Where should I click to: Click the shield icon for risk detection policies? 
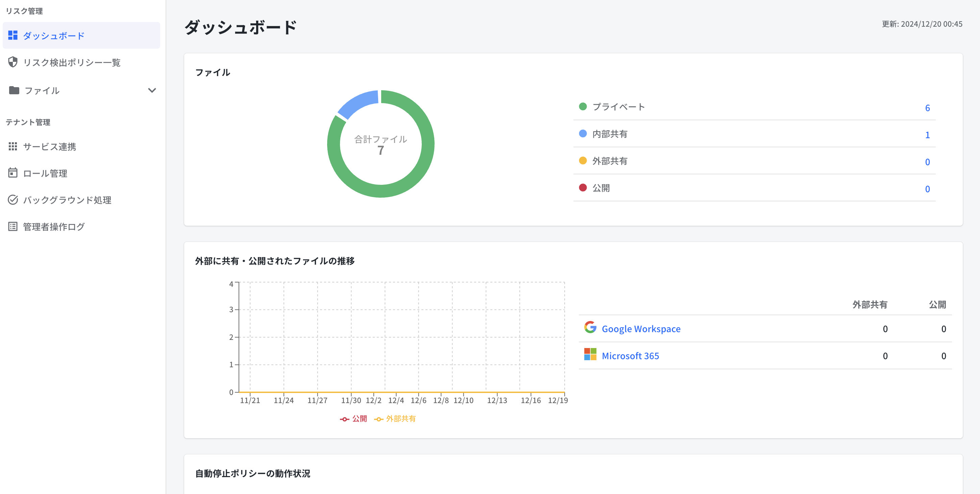13,62
